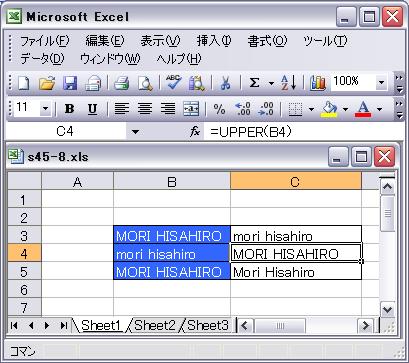Screen dimensions: 409x363
Task: Click vertical scrollbar up arrow
Action: coord(387,186)
